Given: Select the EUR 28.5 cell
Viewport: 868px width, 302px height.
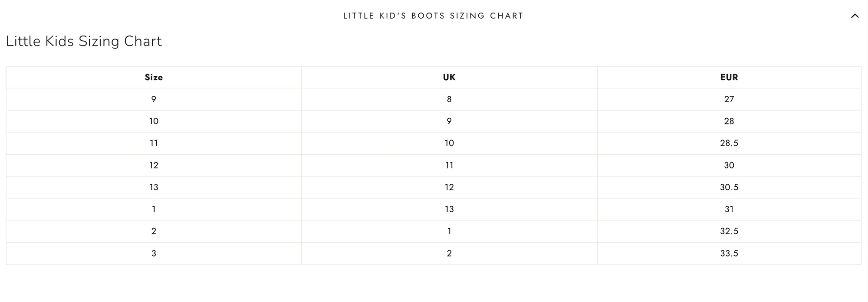Looking at the screenshot, I should click(x=729, y=143).
